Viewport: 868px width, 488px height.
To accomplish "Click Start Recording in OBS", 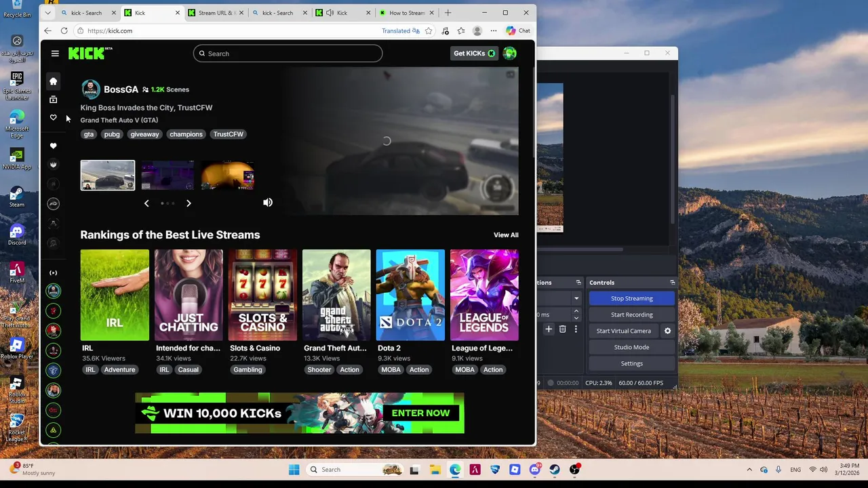I will tap(631, 315).
